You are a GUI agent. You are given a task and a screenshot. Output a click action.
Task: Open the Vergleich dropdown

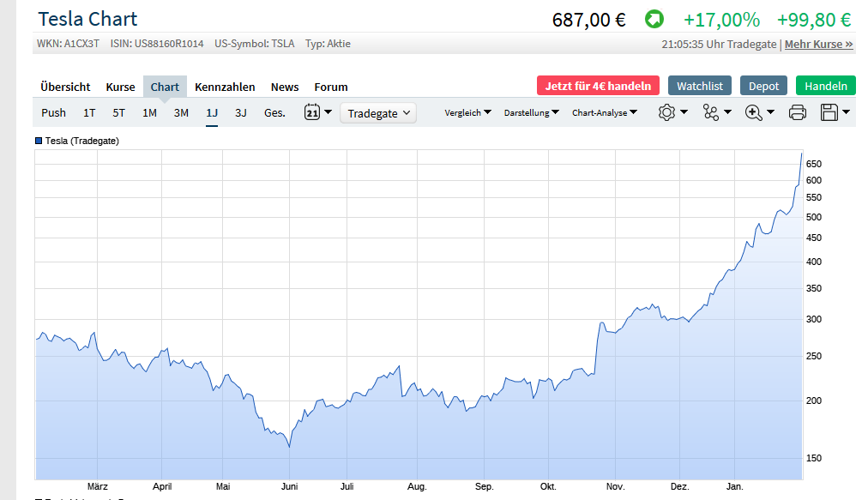[x=467, y=112]
